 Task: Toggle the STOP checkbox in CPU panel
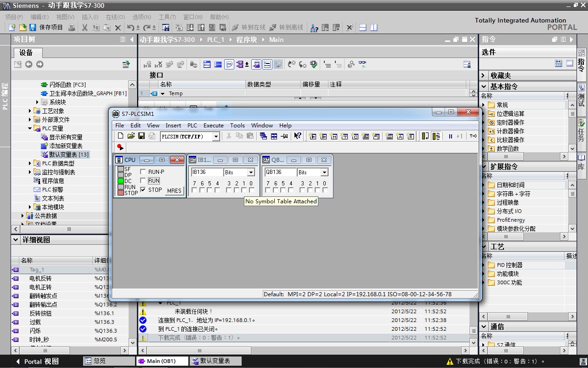(143, 190)
